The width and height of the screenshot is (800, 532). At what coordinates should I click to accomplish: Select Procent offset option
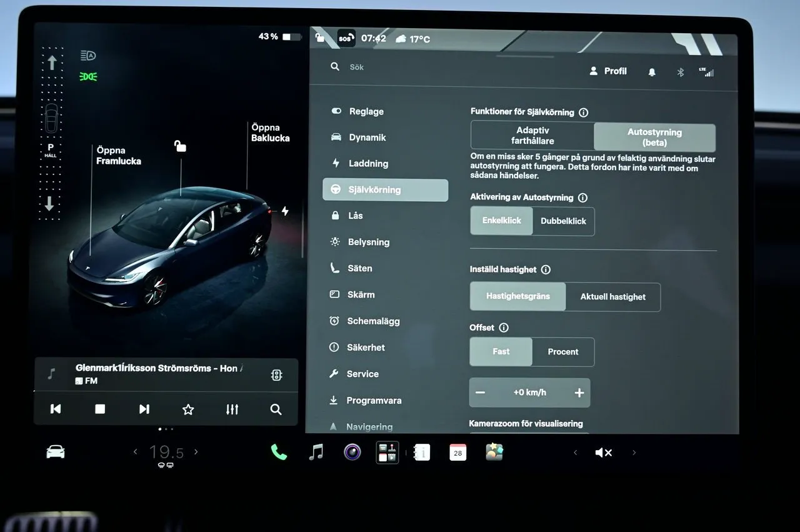point(562,352)
